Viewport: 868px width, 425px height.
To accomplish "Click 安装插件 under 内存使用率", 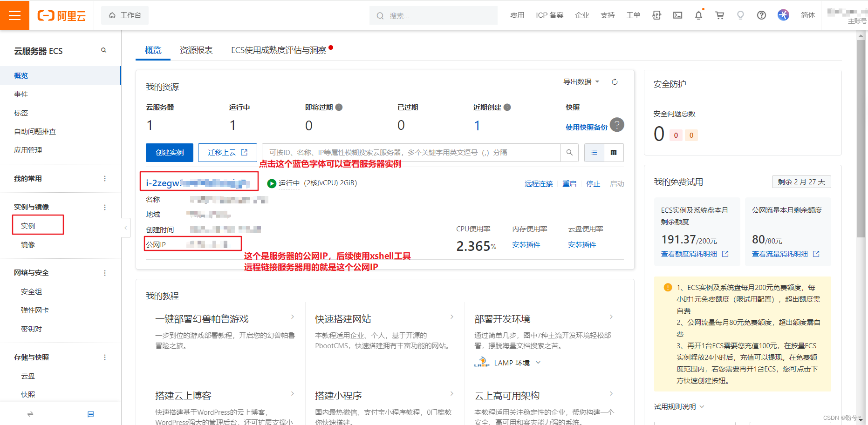I will [526, 244].
